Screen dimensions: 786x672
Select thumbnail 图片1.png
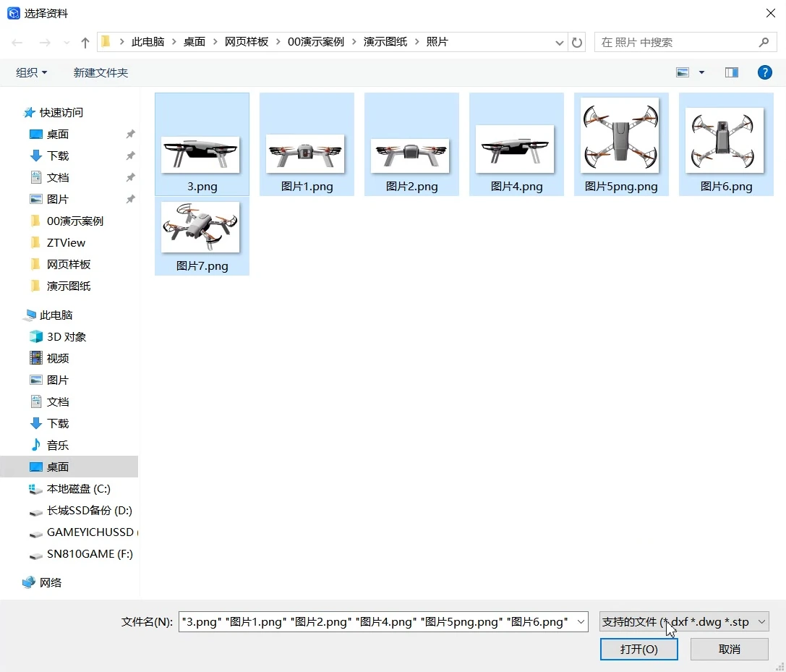tap(307, 144)
